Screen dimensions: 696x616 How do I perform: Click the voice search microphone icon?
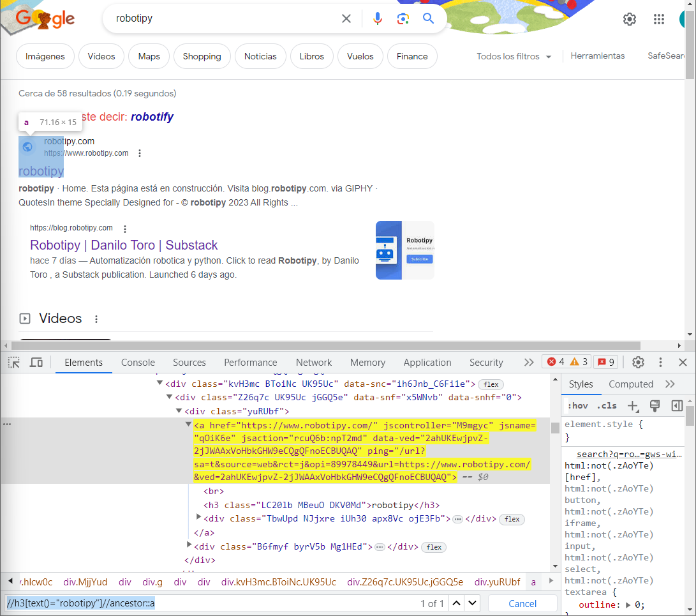point(378,19)
